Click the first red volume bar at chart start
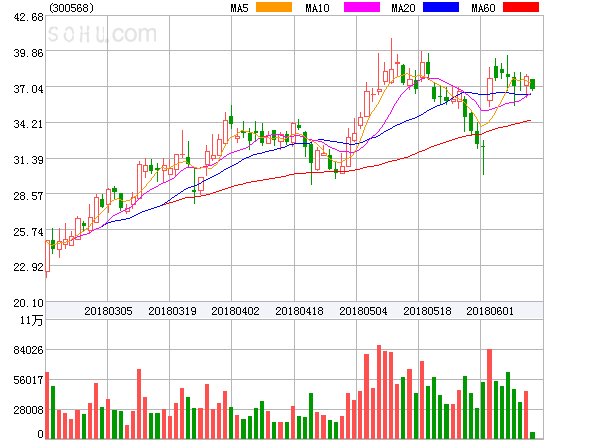Screen dimensions: 600x440 coord(47,405)
